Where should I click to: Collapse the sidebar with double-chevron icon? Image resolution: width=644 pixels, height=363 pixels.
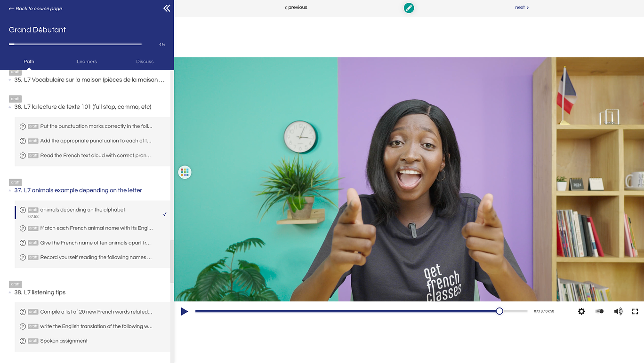tap(167, 8)
